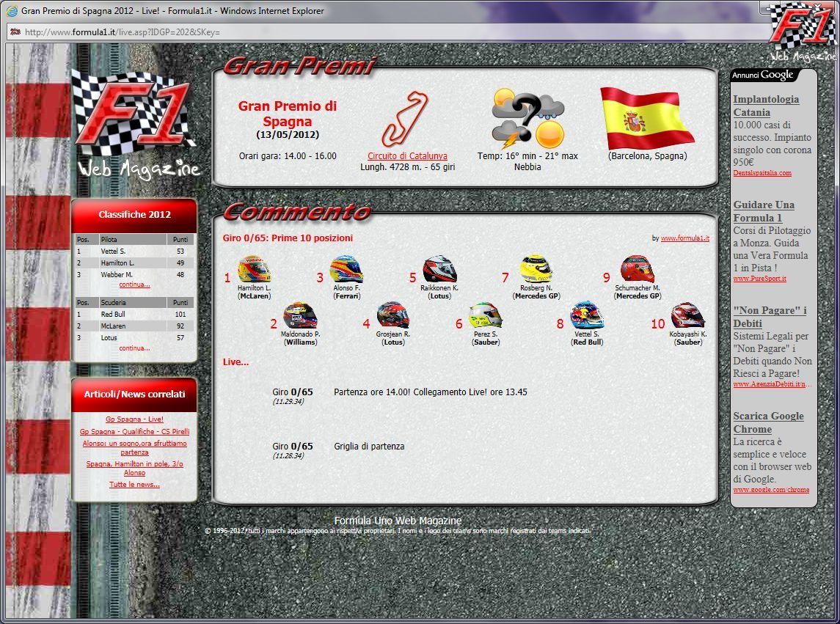Click the www.google.com/chrome ad link

tap(771, 490)
